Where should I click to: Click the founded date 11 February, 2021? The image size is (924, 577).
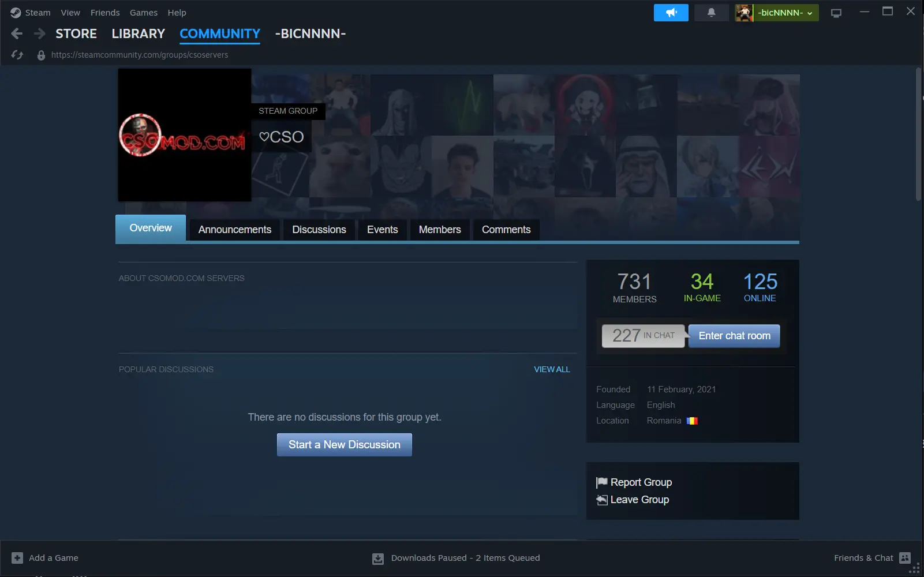pos(681,389)
